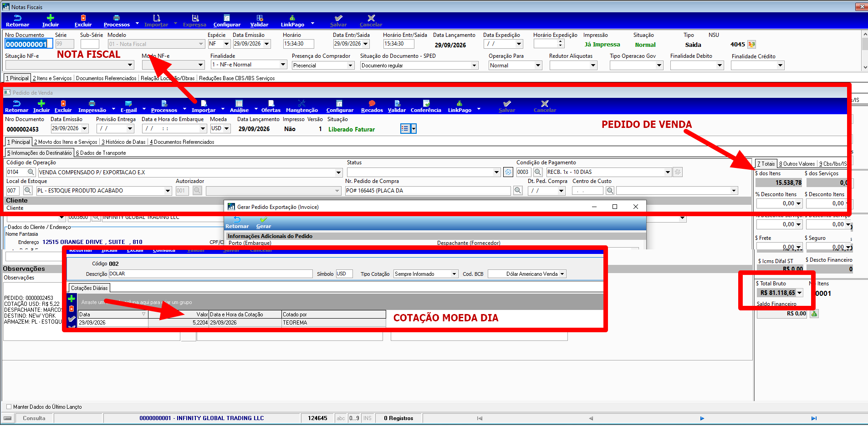The image size is (868, 426).
Task: Expand the Moeda USD dropdown
Action: click(226, 128)
